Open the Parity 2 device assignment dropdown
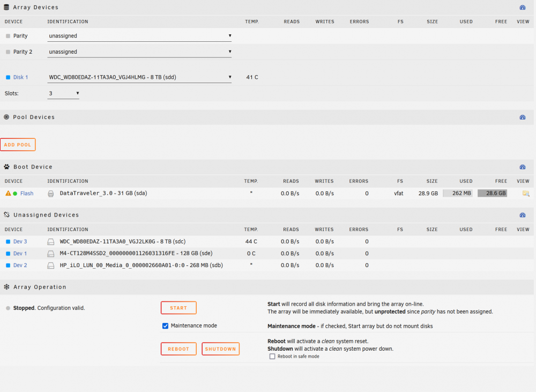The image size is (536, 392). click(139, 51)
